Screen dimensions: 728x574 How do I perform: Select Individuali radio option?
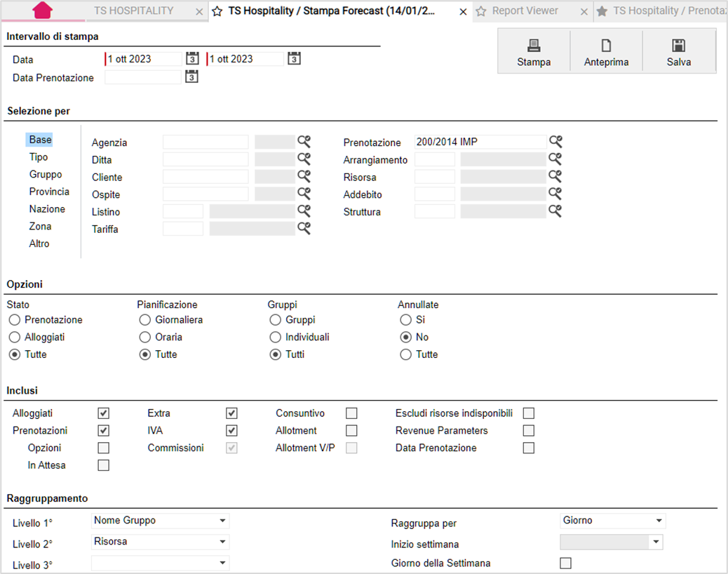coord(276,337)
